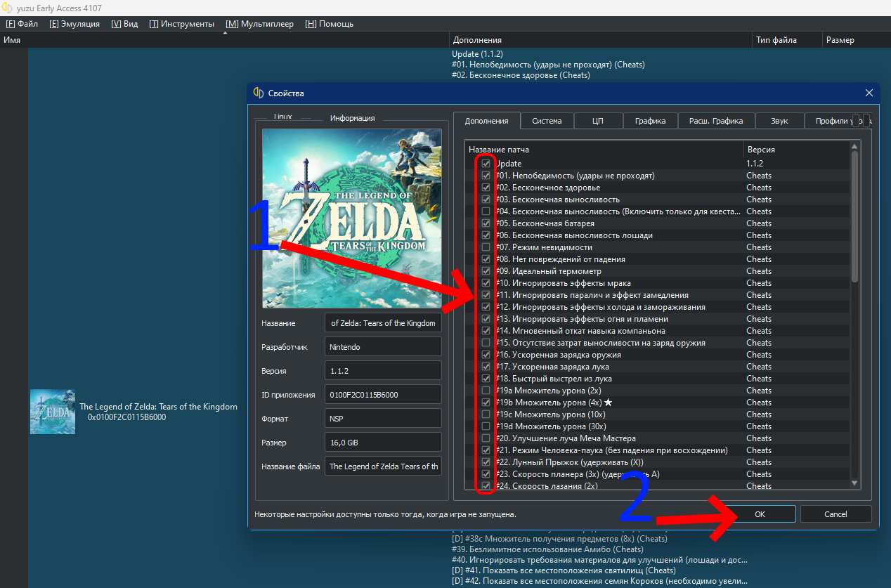
Task: Switch to the Звук tab
Action: tap(779, 121)
